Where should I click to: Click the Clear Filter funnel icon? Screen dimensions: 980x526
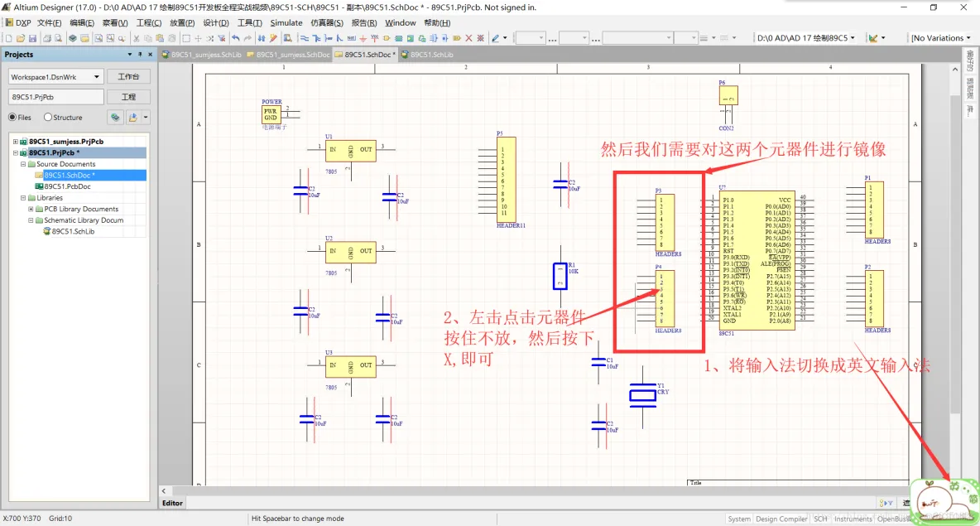point(221,38)
